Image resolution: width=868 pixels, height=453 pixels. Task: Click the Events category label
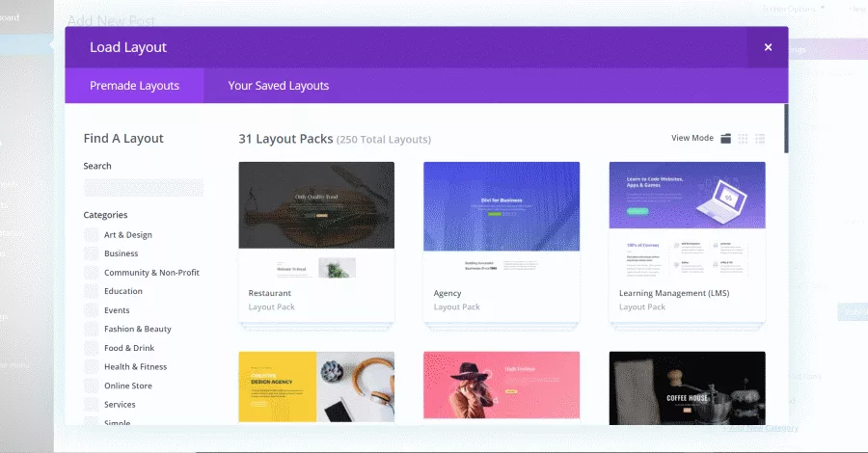coord(117,310)
